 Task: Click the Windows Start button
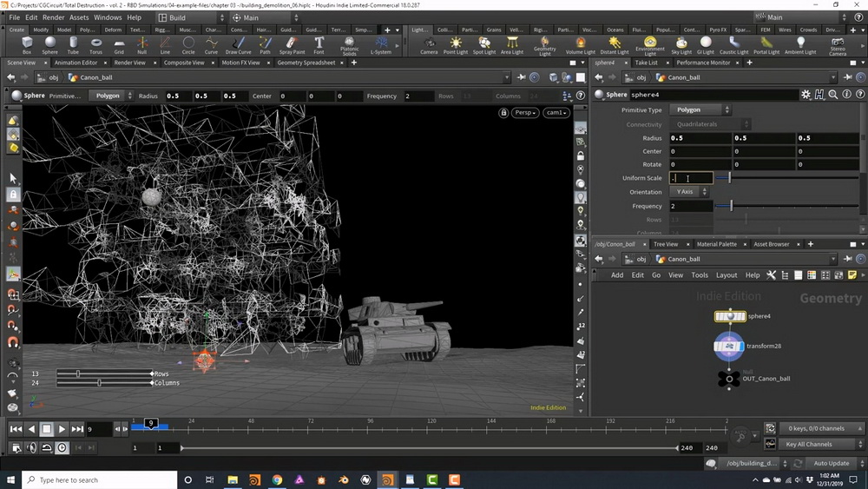coord(10,479)
